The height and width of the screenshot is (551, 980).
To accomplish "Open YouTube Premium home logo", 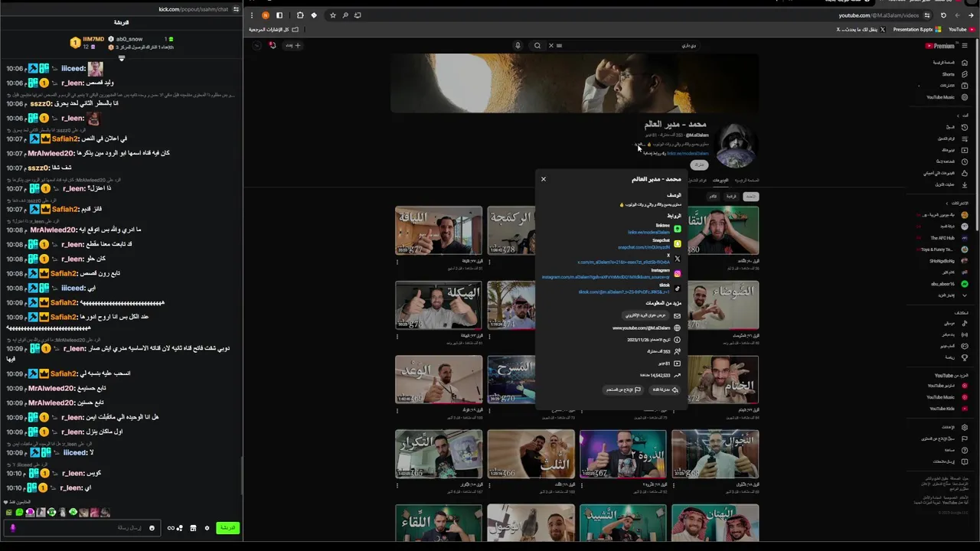I will (x=940, y=45).
